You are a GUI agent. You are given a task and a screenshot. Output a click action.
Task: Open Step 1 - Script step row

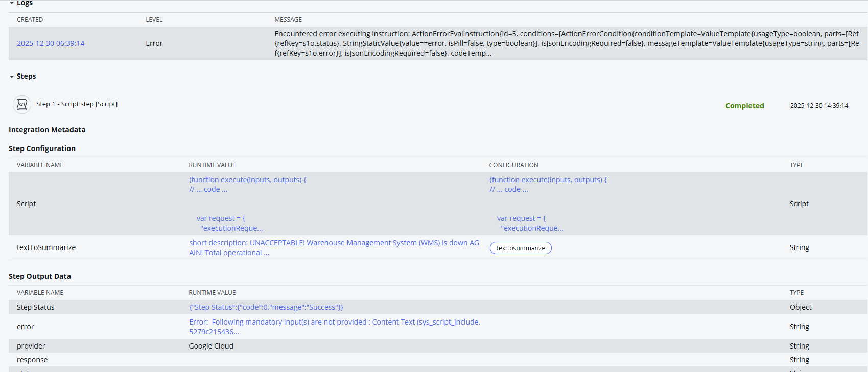point(77,104)
